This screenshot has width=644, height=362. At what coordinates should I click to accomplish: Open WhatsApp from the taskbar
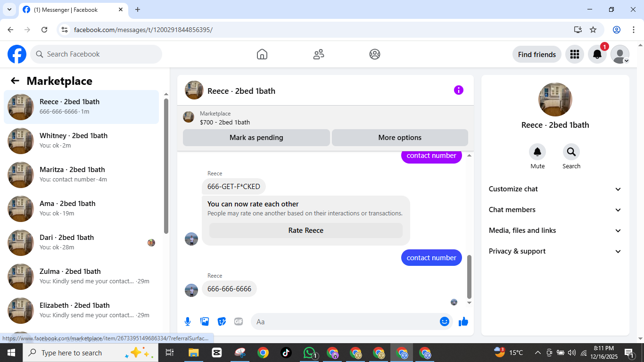pyautogui.click(x=309, y=353)
